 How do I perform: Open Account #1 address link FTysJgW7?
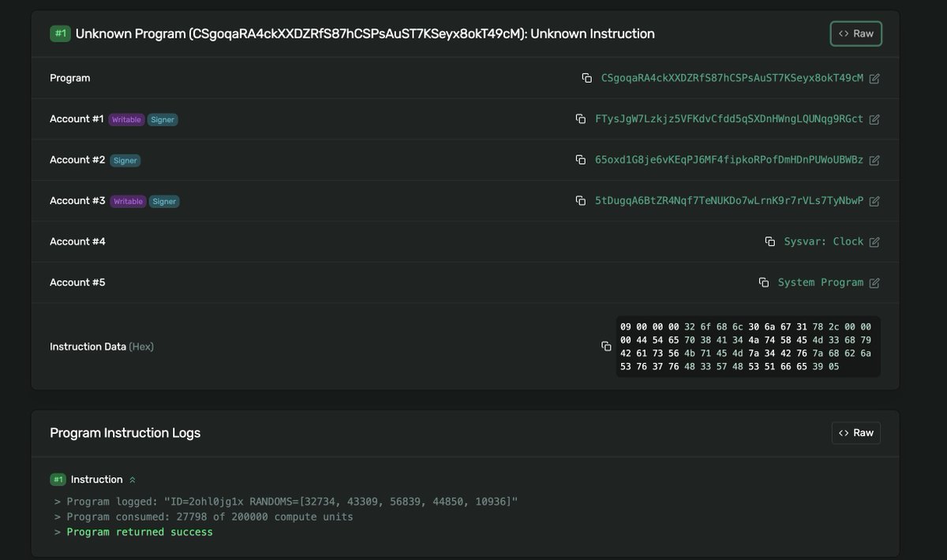point(729,119)
